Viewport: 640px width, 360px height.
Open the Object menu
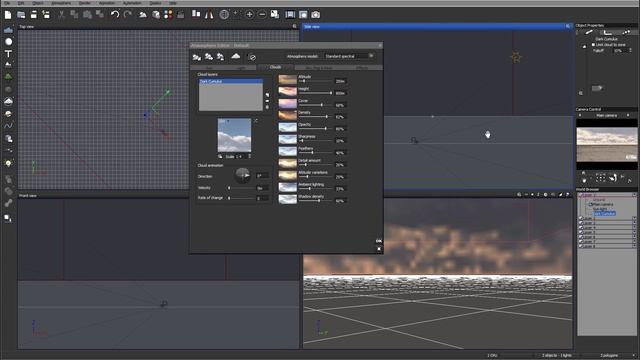(x=38, y=3)
